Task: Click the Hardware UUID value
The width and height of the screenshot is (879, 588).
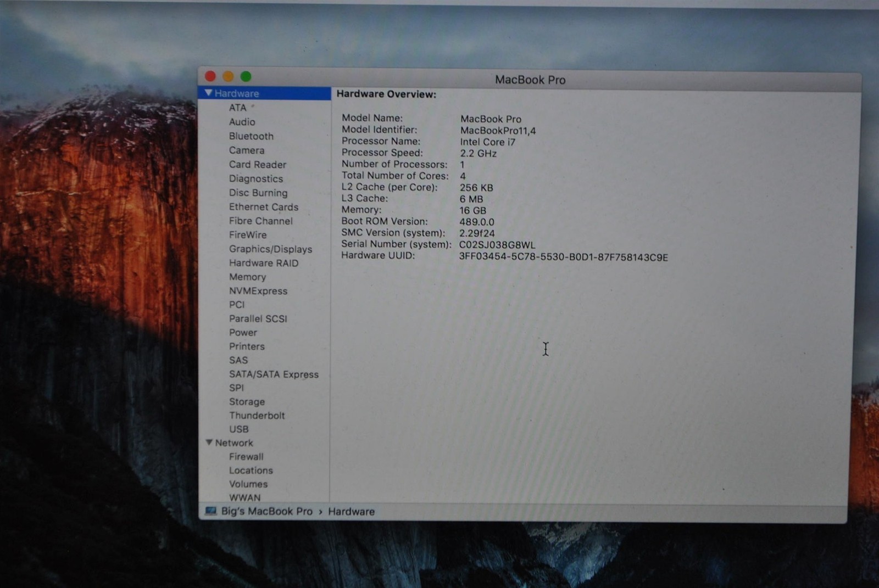Action: (x=564, y=257)
